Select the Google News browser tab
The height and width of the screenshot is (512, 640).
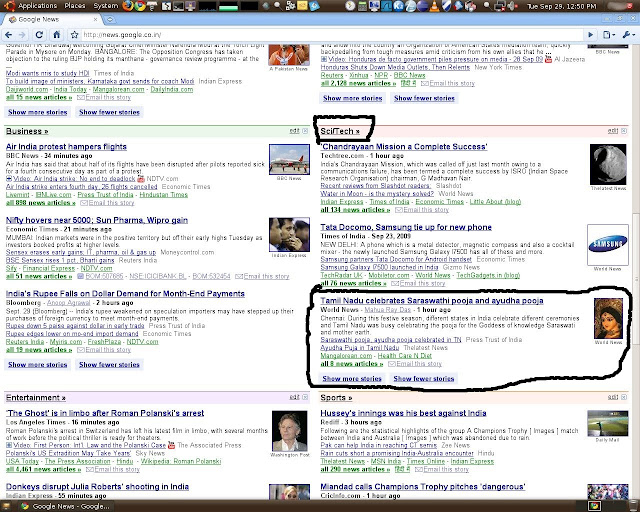[51, 19]
